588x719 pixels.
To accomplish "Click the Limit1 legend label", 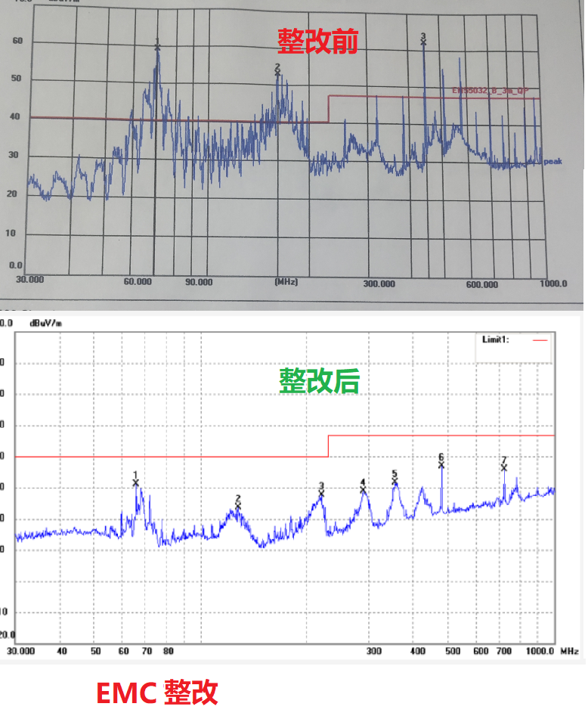I will (496, 339).
